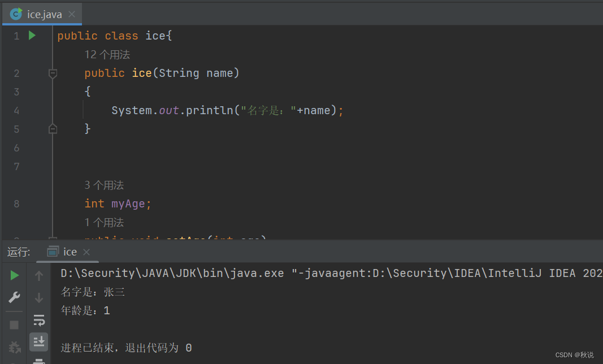Click the run tab window icon
Image resolution: width=603 pixels, height=364 pixels.
(53, 252)
